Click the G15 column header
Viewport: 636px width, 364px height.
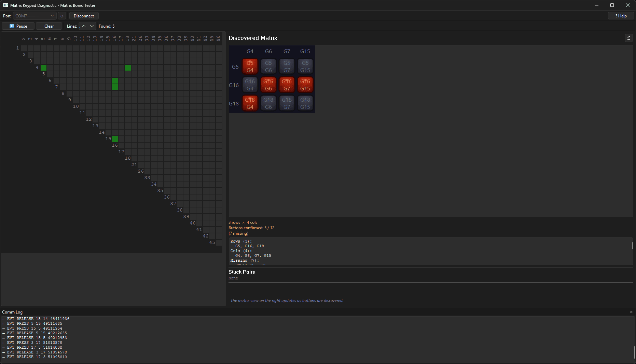[x=305, y=52]
